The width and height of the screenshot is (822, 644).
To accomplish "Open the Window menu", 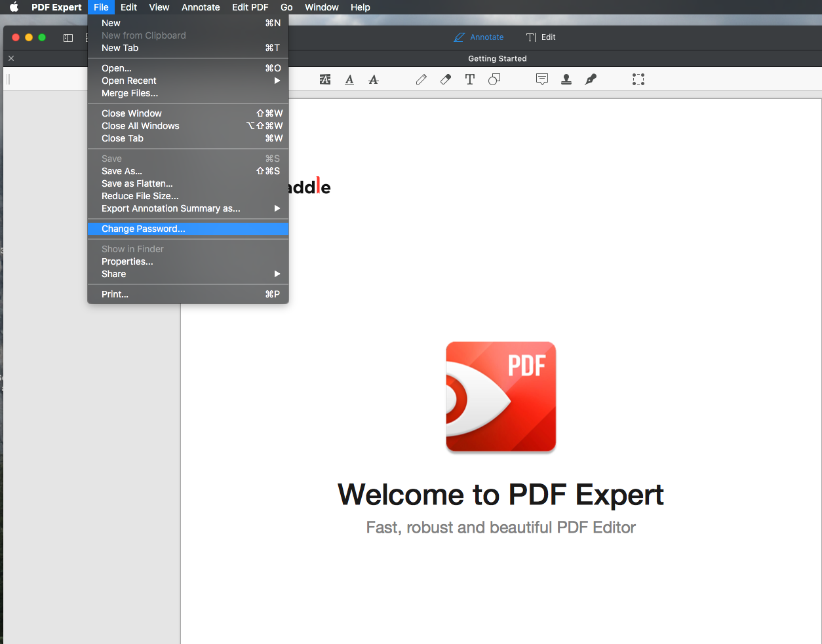I will tap(322, 7).
